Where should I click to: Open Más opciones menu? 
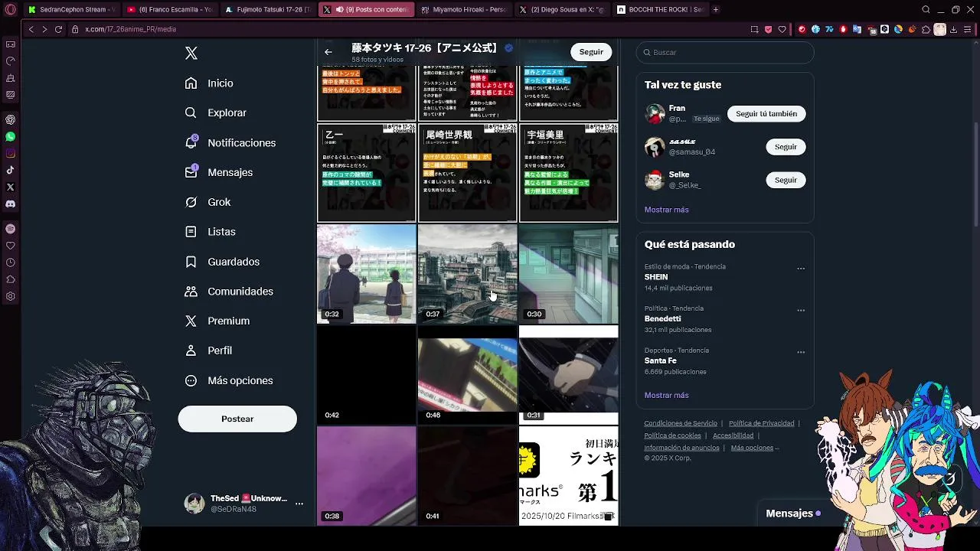229,380
